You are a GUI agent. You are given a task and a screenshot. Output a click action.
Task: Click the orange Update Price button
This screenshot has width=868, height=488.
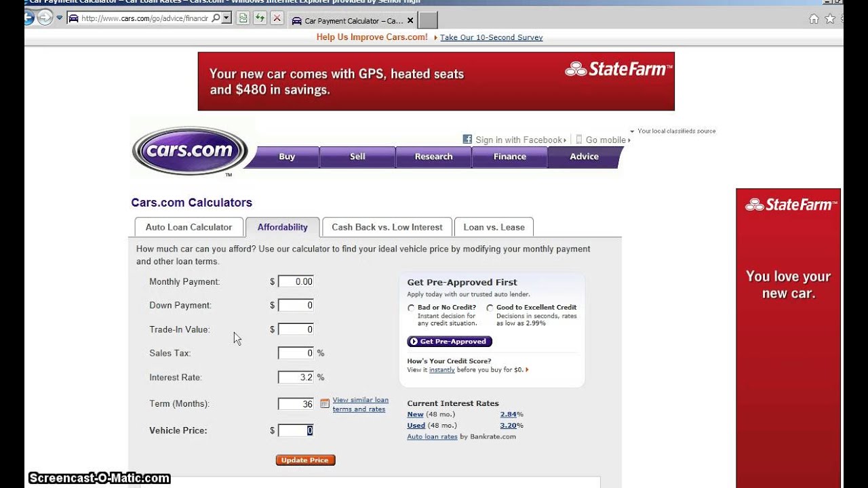[305, 460]
